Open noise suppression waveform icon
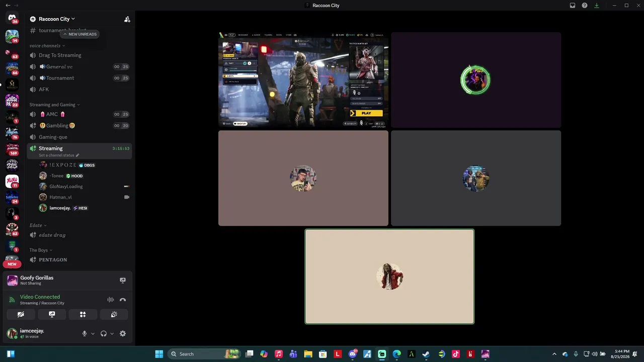Screen dimensions: 644x362 pyautogui.click(x=111, y=300)
